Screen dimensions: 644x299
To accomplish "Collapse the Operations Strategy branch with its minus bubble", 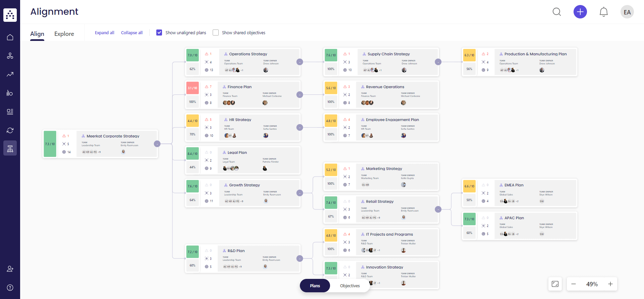I will (x=300, y=62).
